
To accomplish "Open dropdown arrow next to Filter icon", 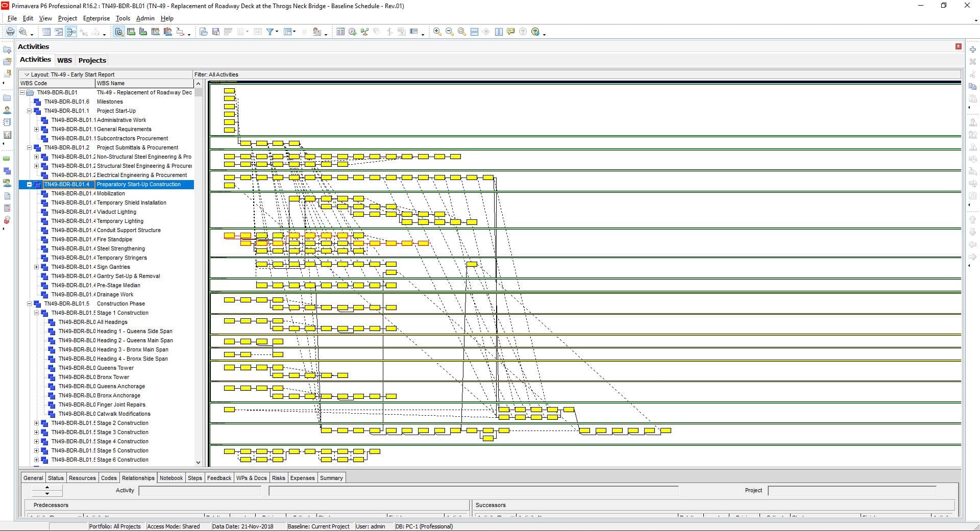I will point(277,32).
